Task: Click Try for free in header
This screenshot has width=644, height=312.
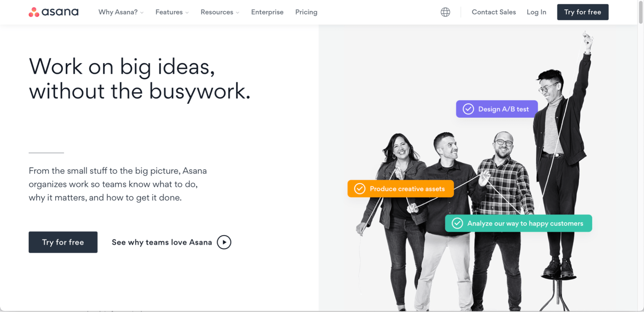Action: coord(582,12)
